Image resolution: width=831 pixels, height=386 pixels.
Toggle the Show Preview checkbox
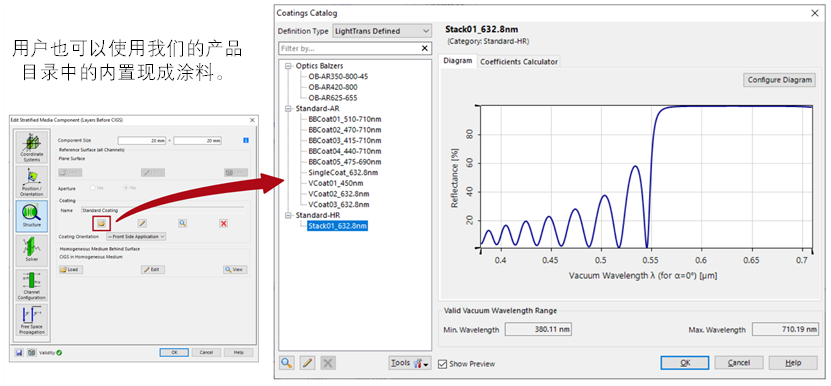pos(443,364)
